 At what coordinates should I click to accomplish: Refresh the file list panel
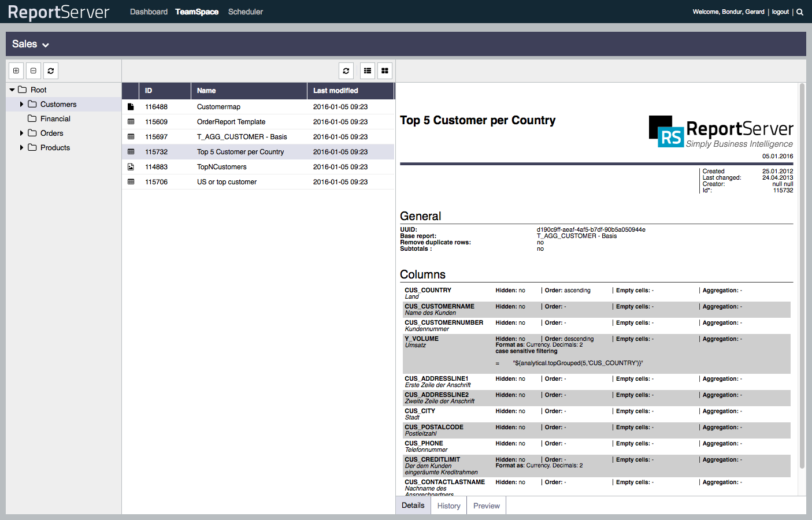click(346, 70)
